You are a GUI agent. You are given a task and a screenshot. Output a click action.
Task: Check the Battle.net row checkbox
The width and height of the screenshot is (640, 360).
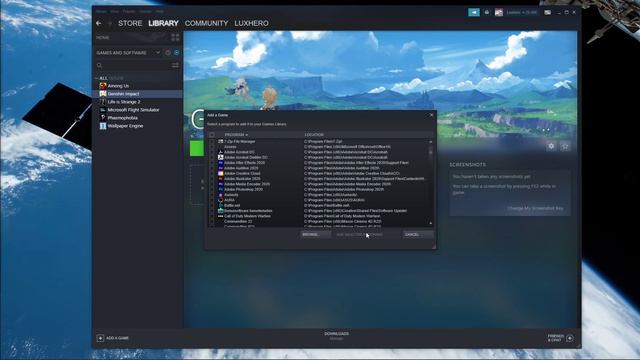(212, 205)
